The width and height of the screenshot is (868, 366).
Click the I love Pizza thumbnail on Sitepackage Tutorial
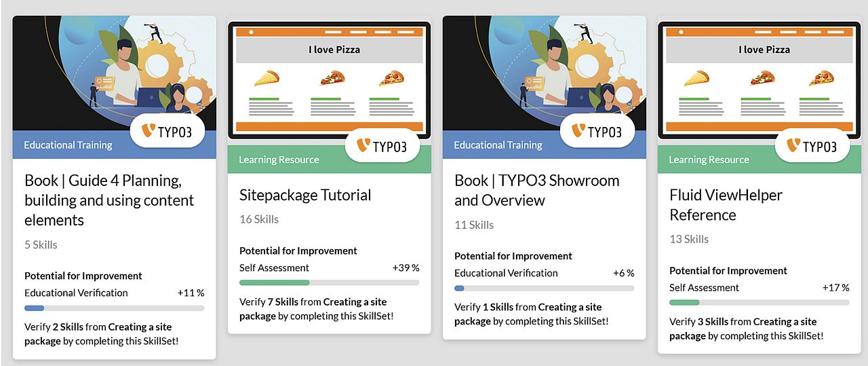pyautogui.click(x=330, y=80)
